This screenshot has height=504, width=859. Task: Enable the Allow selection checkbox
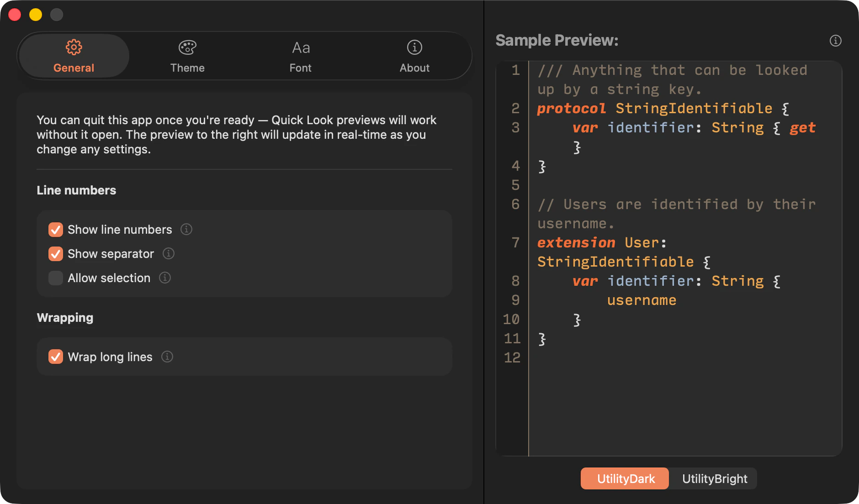click(x=56, y=278)
